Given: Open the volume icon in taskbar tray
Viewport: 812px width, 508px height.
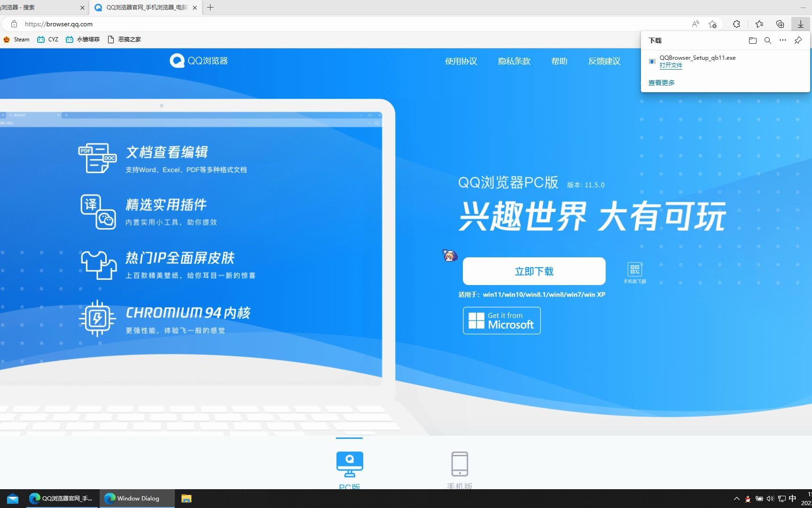Looking at the screenshot, I should [x=770, y=499].
